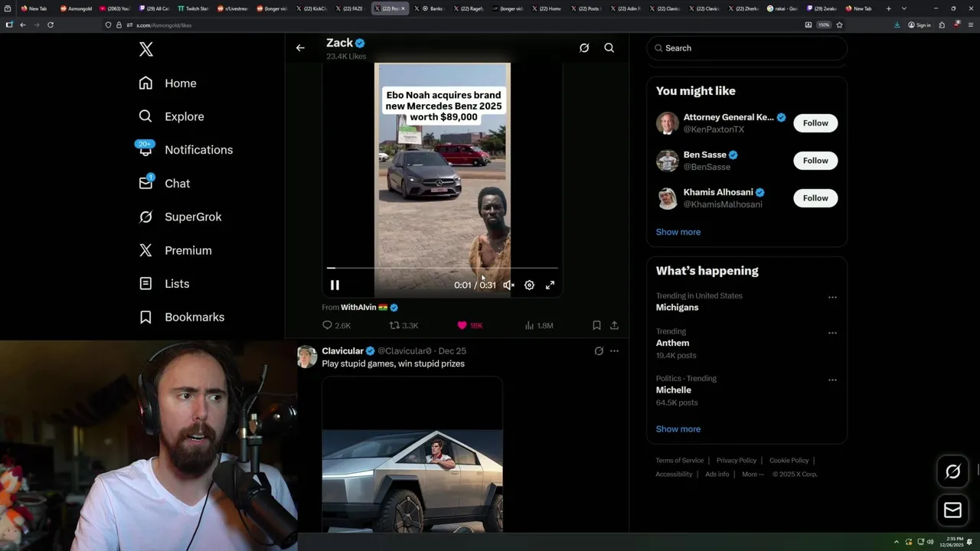Unmute the video with the speaker icon

508,285
